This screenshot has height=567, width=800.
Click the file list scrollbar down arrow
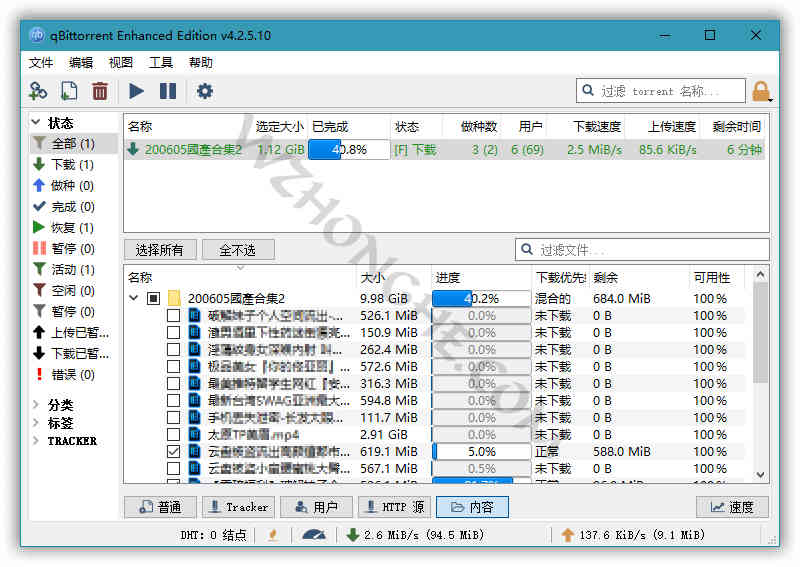pos(760,475)
